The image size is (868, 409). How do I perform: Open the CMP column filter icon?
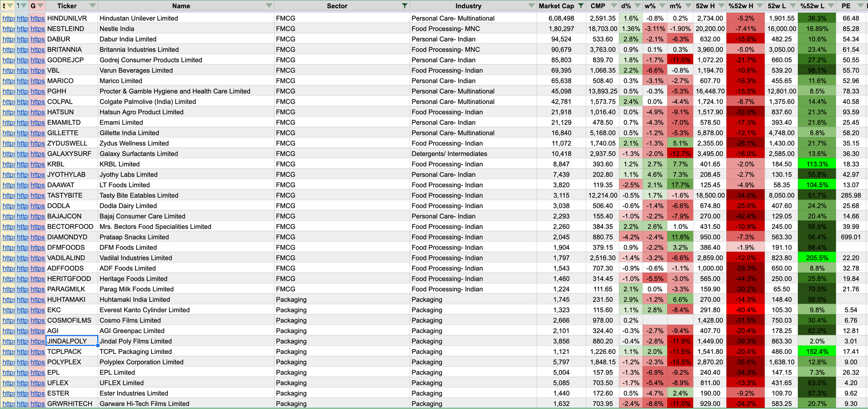(x=614, y=6)
